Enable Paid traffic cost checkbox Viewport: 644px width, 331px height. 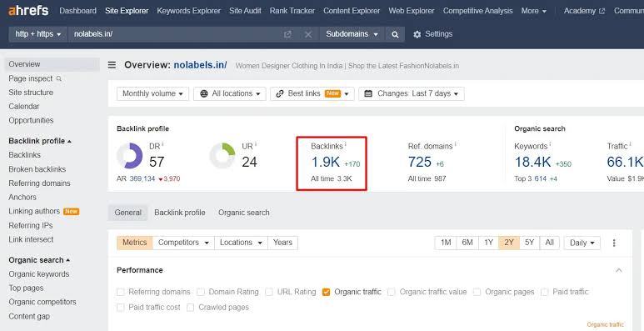click(x=120, y=308)
